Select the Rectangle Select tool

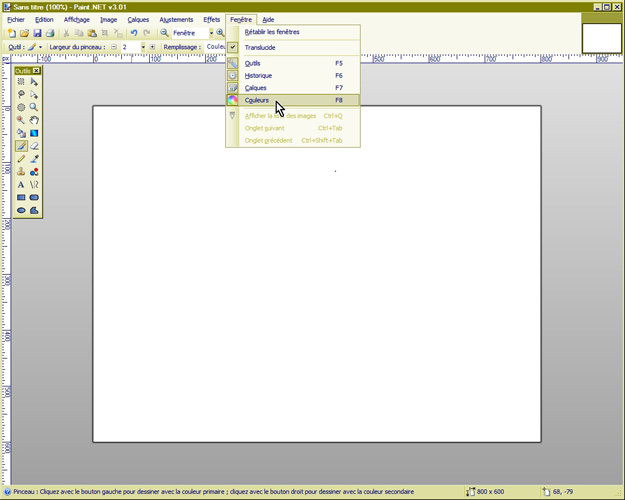(x=21, y=81)
